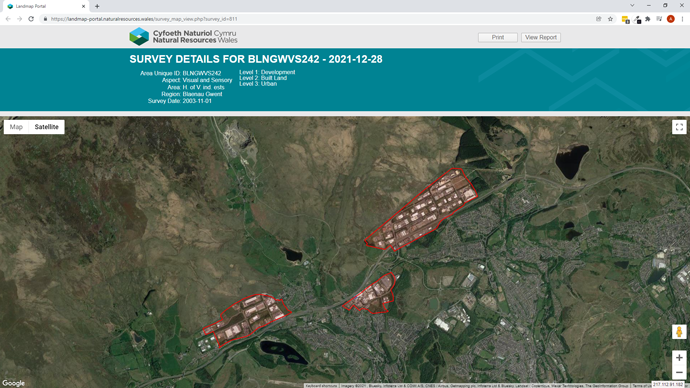The height and width of the screenshot is (388, 690).
Task: Open the user profile avatar menu
Action: coord(671,19)
